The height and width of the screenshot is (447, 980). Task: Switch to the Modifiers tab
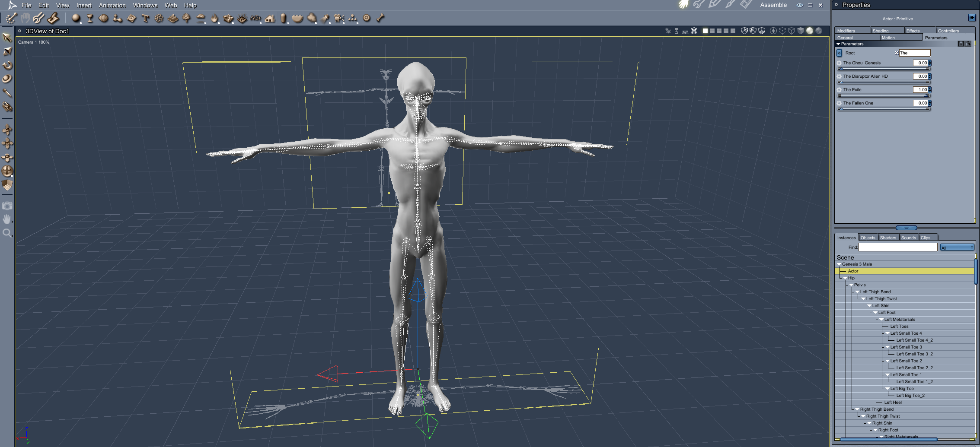tap(852, 31)
